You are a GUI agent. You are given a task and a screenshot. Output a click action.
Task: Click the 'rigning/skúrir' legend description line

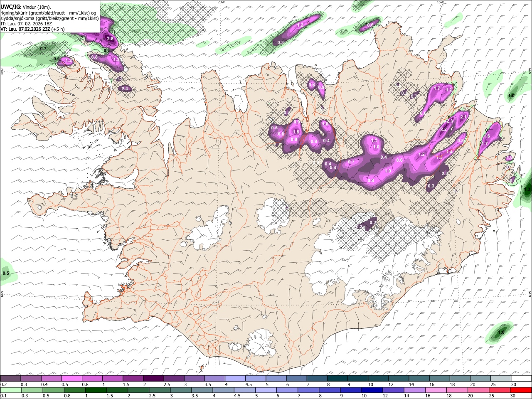coord(48,12)
